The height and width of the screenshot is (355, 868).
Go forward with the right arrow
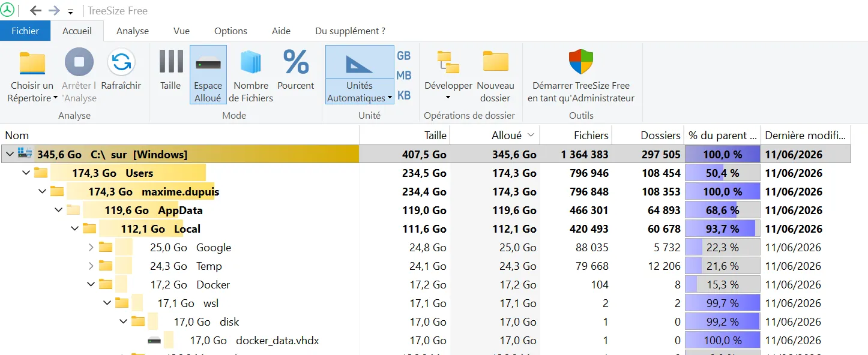pos(54,11)
